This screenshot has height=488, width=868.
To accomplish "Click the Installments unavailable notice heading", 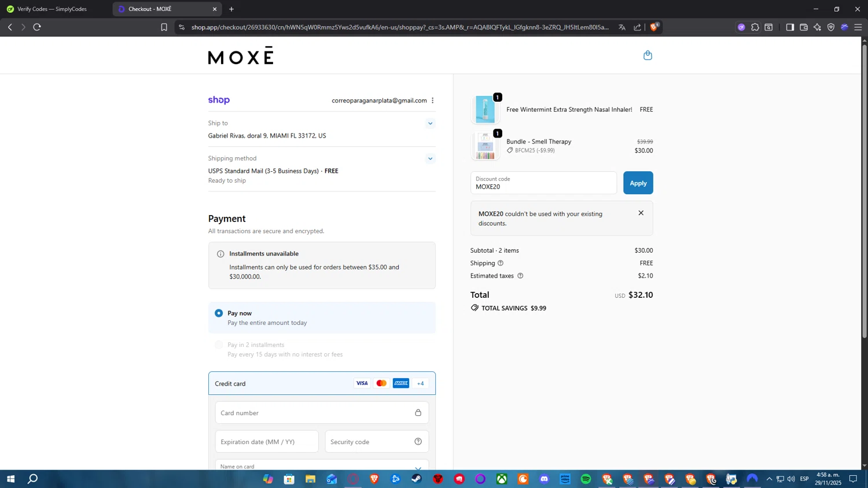I will [x=264, y=254].
